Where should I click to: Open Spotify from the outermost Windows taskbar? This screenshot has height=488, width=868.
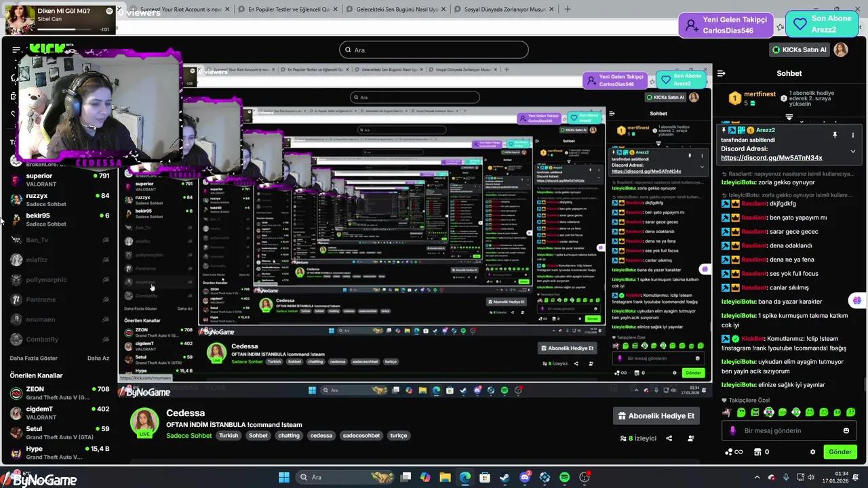pyautogui.click(x=565, y=477)
